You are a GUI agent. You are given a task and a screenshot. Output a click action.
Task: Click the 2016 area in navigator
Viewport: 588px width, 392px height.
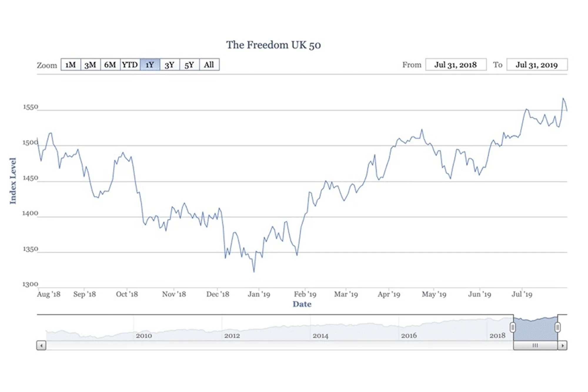tap(409, 336)
